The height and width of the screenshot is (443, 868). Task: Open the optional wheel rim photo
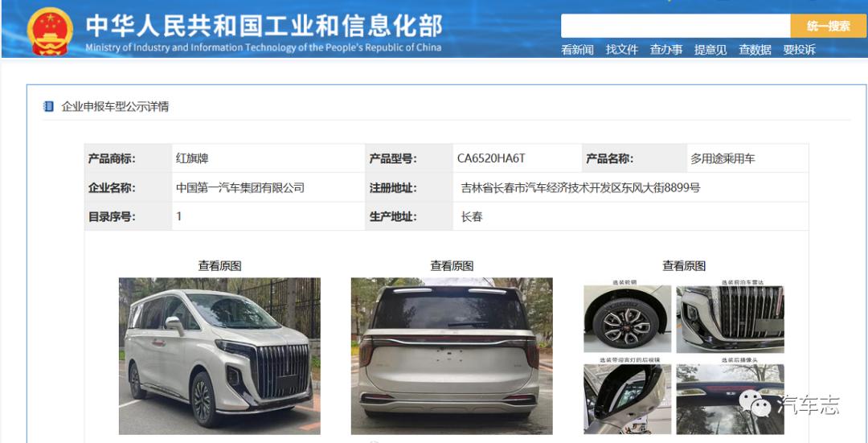(627, 319)
